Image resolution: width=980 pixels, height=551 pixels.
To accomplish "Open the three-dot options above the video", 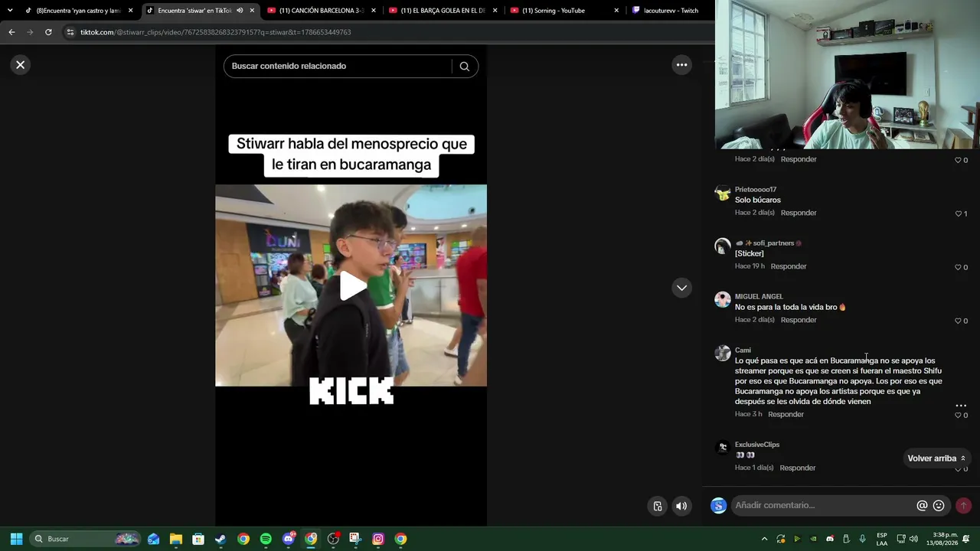I will pyautogui.click(x=681, y=65).
